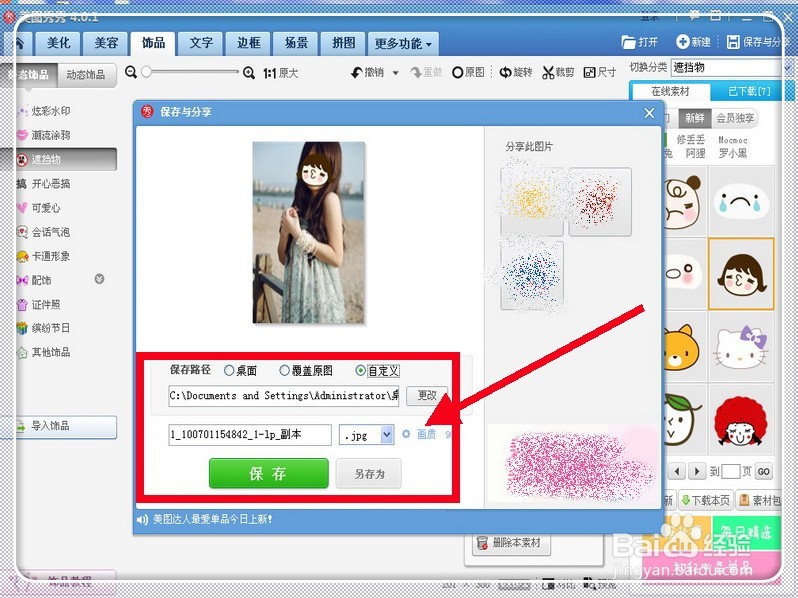The width and height of the screenshot is (798, 598).
Task: Open the 场景 tab
Action: point(296,43)
